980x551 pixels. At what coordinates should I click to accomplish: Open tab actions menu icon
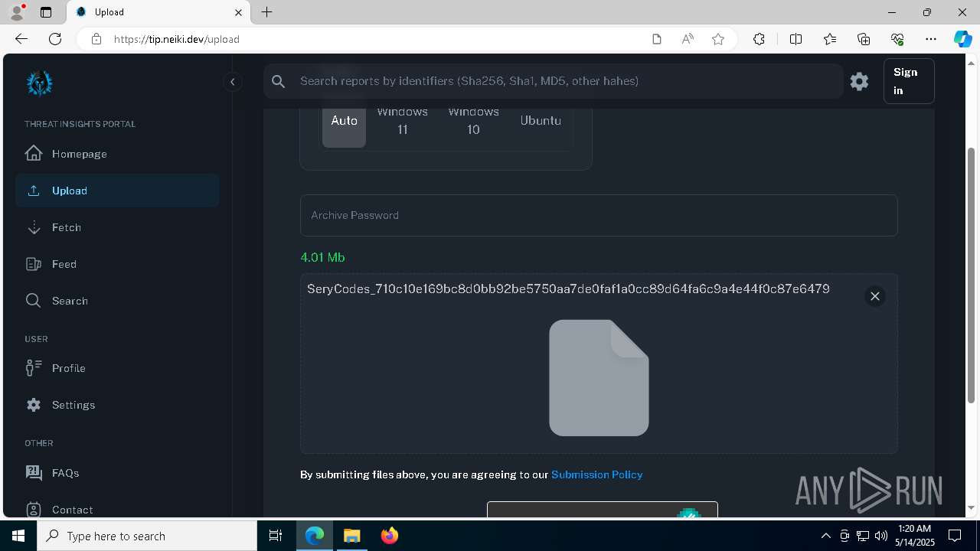tap(46, 12)
